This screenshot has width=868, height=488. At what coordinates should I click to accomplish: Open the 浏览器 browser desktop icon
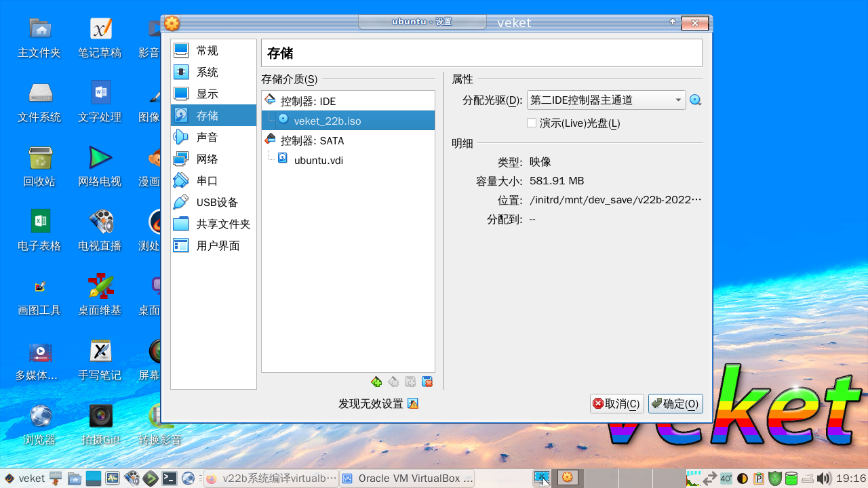click(x=39, y=425)
